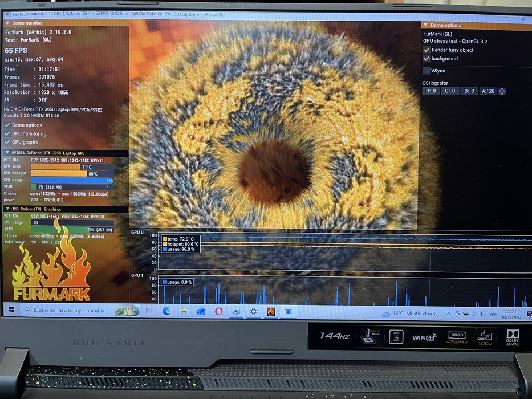Click the GPU 1 usage legend box
Viewport: 532px width, 399px height.
[177, 282]
